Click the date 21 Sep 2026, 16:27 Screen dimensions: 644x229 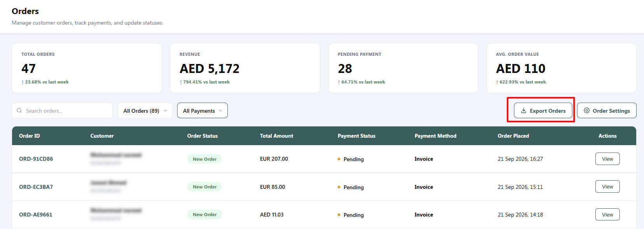520,159
